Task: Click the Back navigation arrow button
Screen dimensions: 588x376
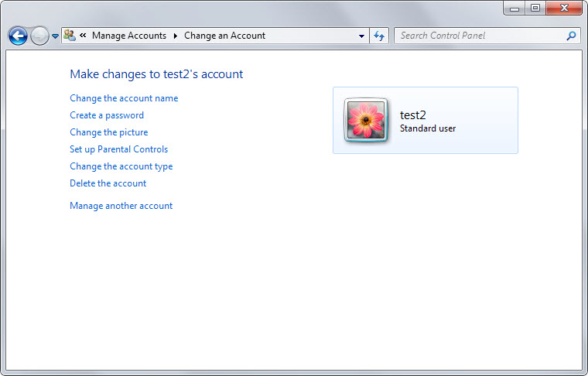Action: coord(18,36)
